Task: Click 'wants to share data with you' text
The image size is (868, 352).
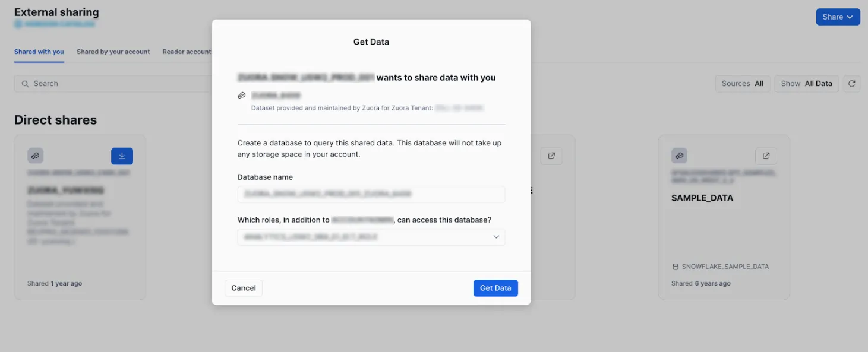Action: (x=436, y=78)
